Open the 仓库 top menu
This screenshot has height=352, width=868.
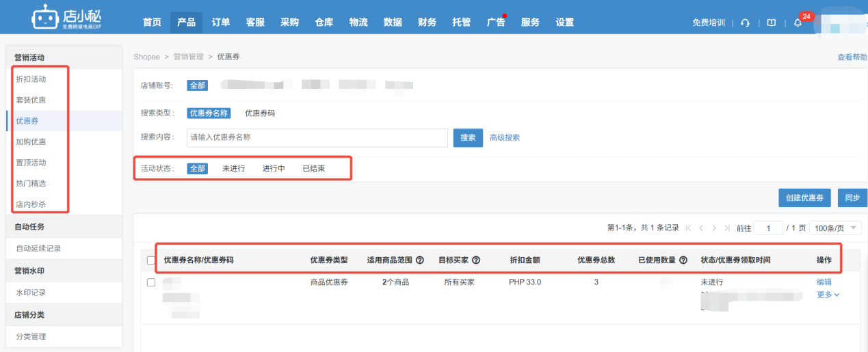pyautogui.click(x=324, y=23)
